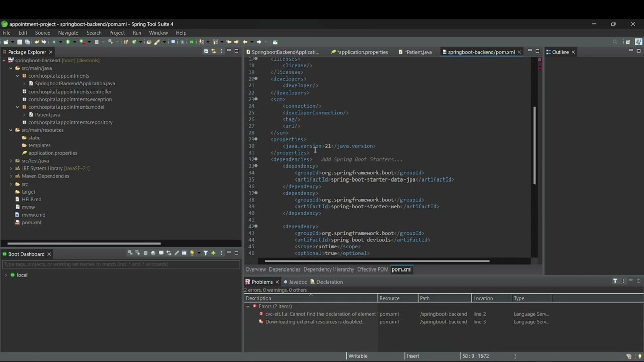644x362 pixels.
Task: Click Collapse All in Package Explorer
Action: [206, 51]
